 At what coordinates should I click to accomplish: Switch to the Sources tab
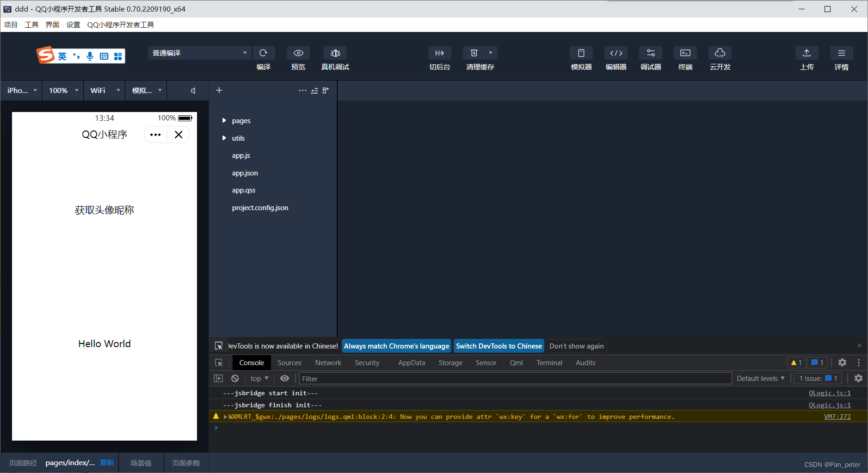click(x=289, y=363)
